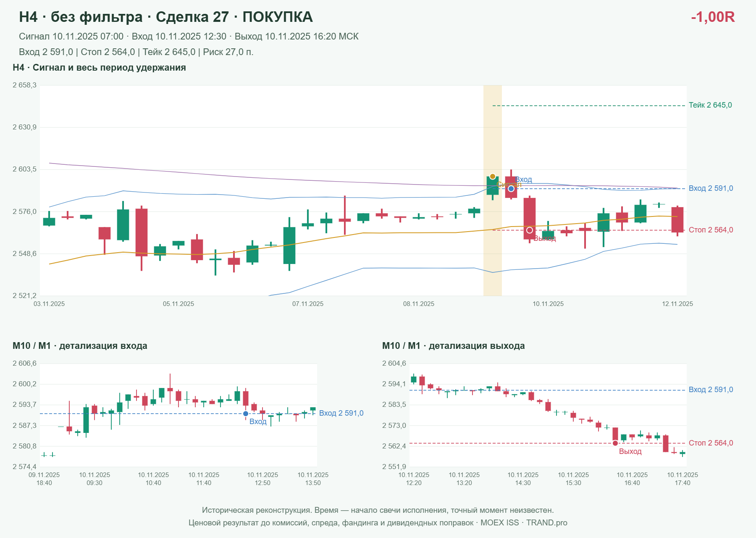Click the orange signal marker on H4 chart
756x538 pixels.
point(493,177)
